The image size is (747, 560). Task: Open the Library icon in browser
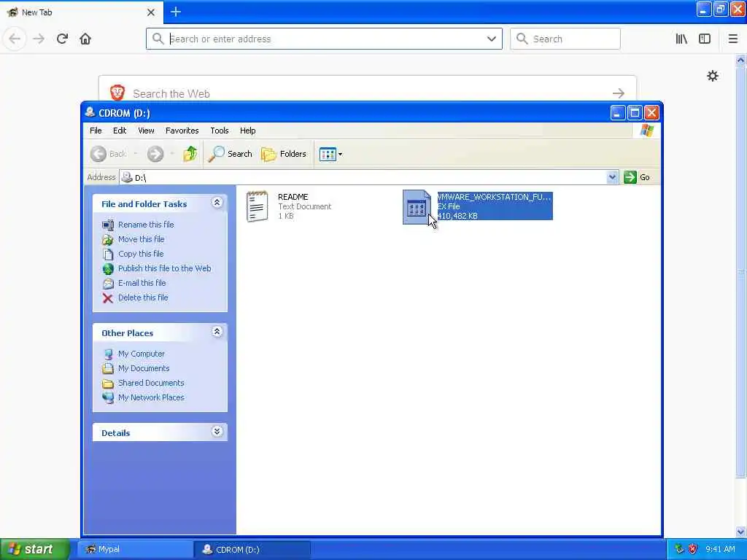pyautogui.click(x=681, y=39)
